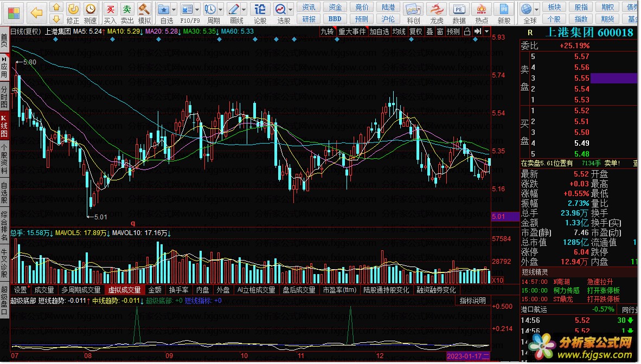Click the 重大事件 button
641x364 pixels.
352,31
